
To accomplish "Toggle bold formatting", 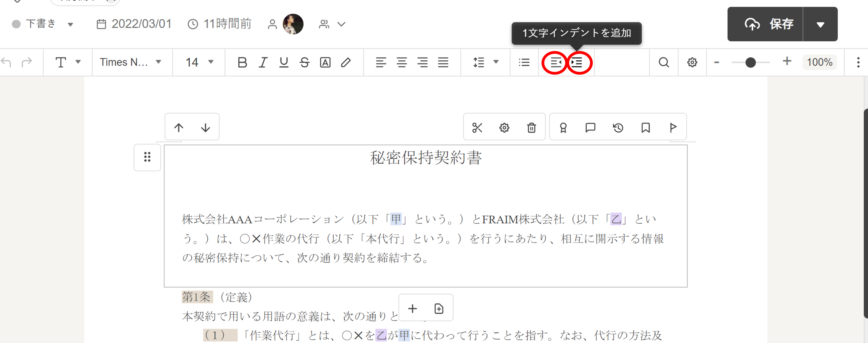I will pyautogui.click(x=242, y=62).
